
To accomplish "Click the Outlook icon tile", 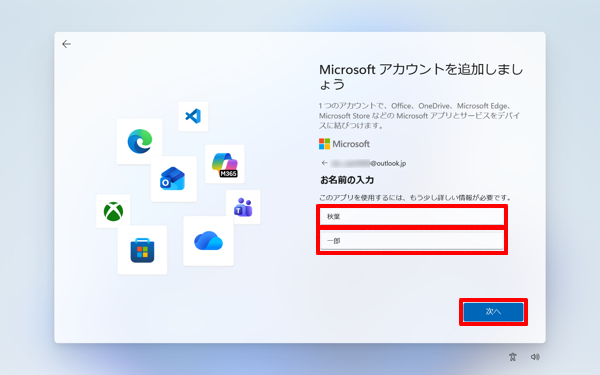I will pyautogui.click(x=173, y=179).
